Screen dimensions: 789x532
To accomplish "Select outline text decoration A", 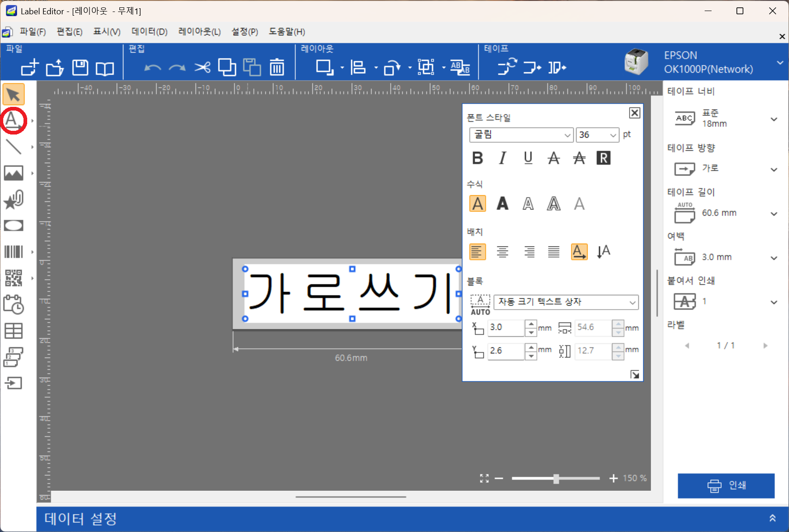I will [x=528, y=204].
